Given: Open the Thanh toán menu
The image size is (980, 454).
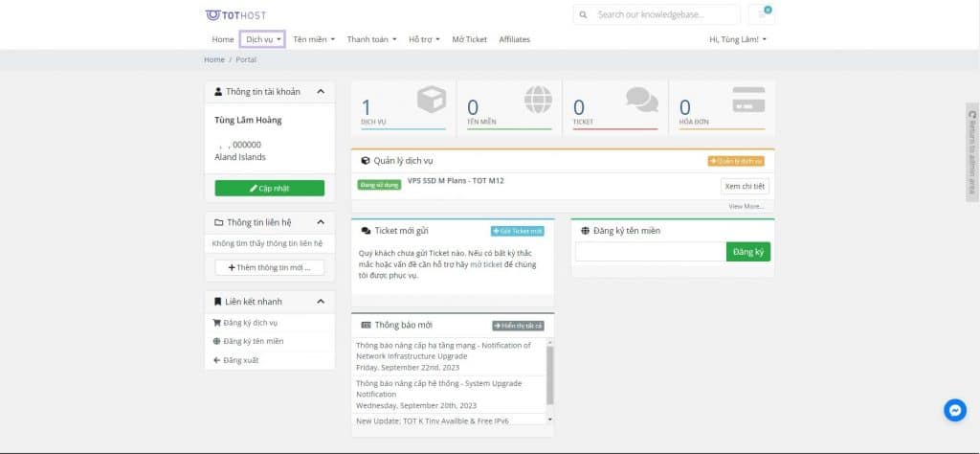Looking at the screenshot, I should [372, 39].
